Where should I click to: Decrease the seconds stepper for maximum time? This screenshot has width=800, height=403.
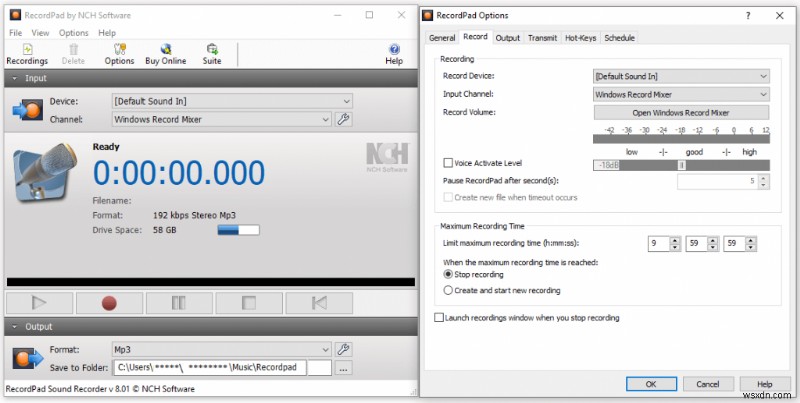[x=751, y=247]
